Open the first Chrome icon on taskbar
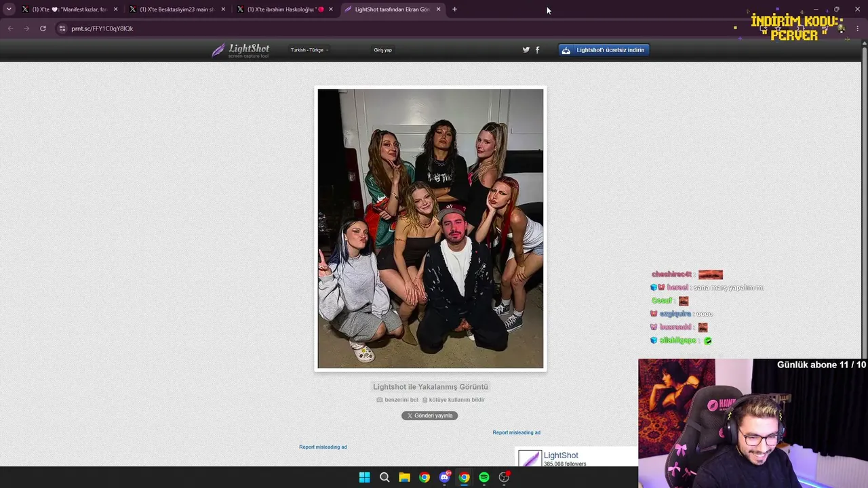This screenshot has height=488, width=868. (425, 477)
